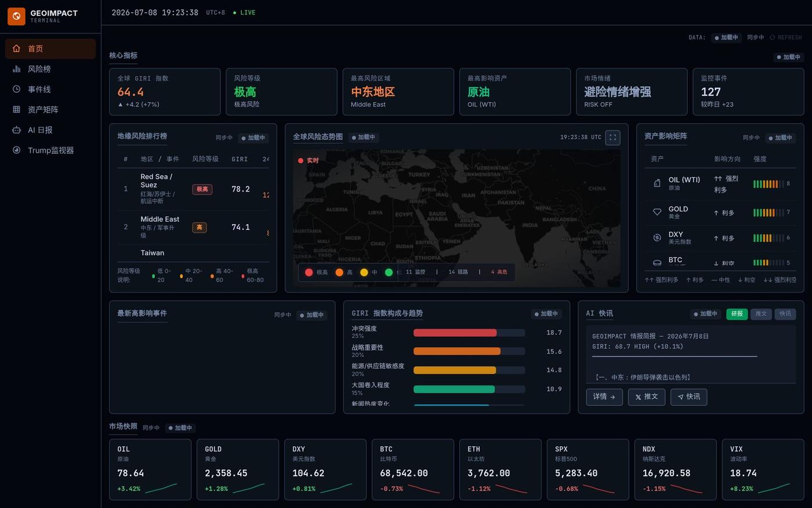Screen dimensions: 812x508
Task: Click the GIRI column header in ranking
Action: [x=240, y=159]
